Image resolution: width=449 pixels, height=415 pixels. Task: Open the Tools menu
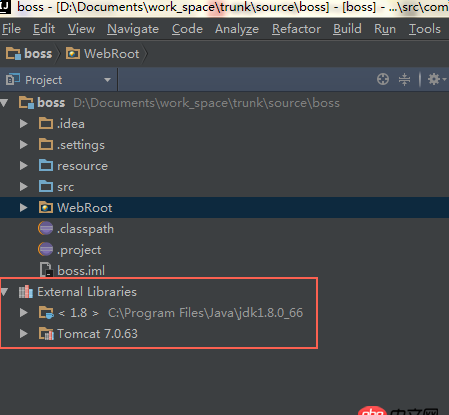pyautogui.click(x=425, y=29)
